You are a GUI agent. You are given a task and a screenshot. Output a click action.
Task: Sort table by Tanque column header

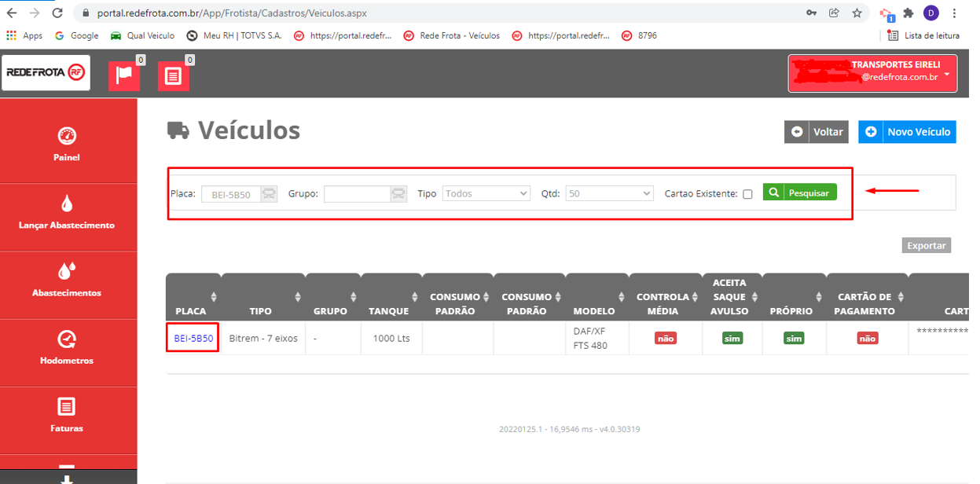(x=390, y=303)
